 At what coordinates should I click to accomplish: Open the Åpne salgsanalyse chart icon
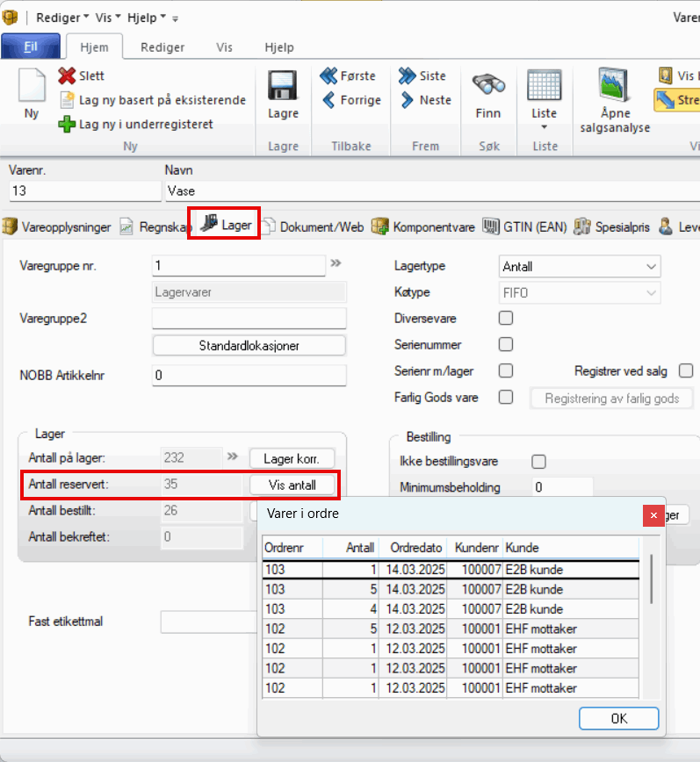(614, 86)
